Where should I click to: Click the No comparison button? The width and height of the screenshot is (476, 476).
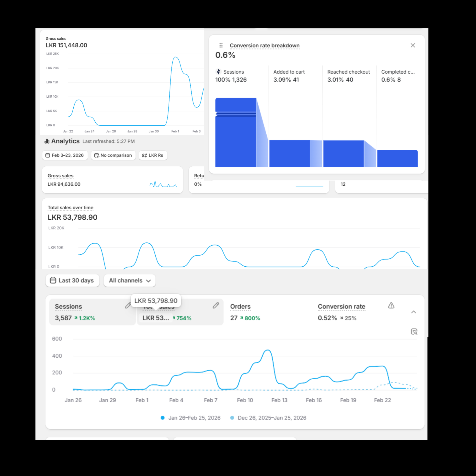(113, 155)
